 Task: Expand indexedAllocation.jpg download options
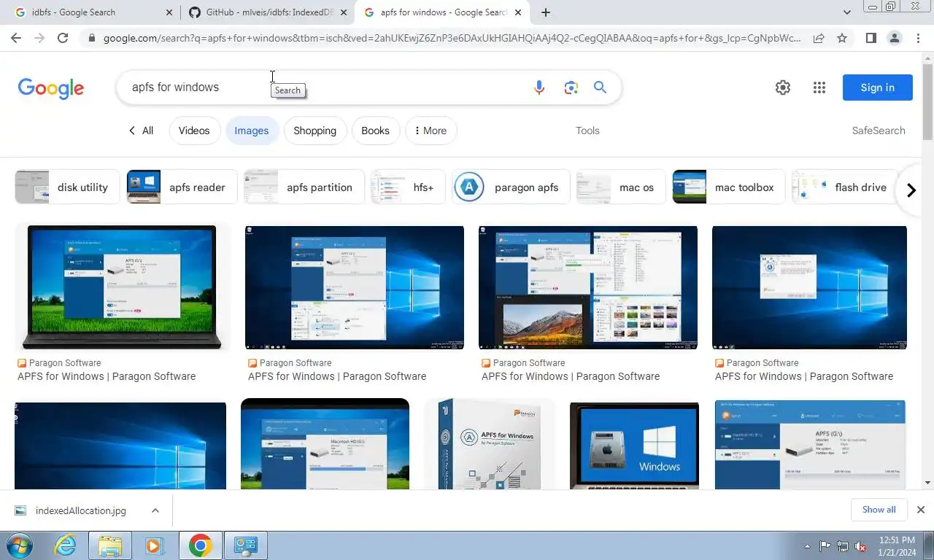(155, 510)
